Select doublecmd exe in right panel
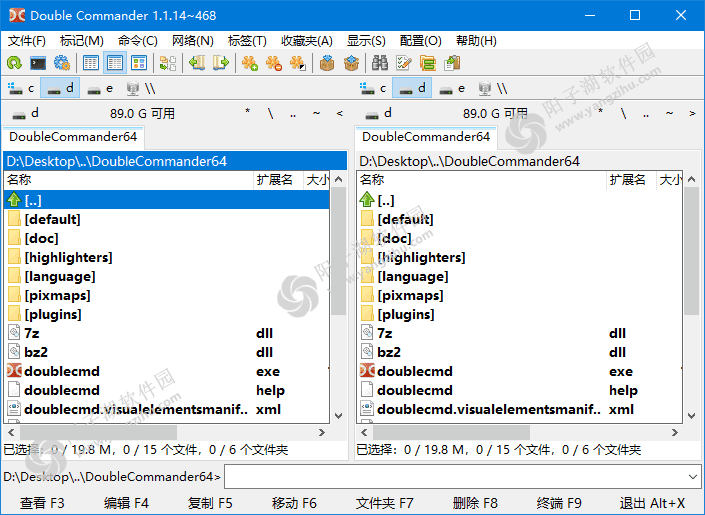705x515 pixels. click(520, 372)
